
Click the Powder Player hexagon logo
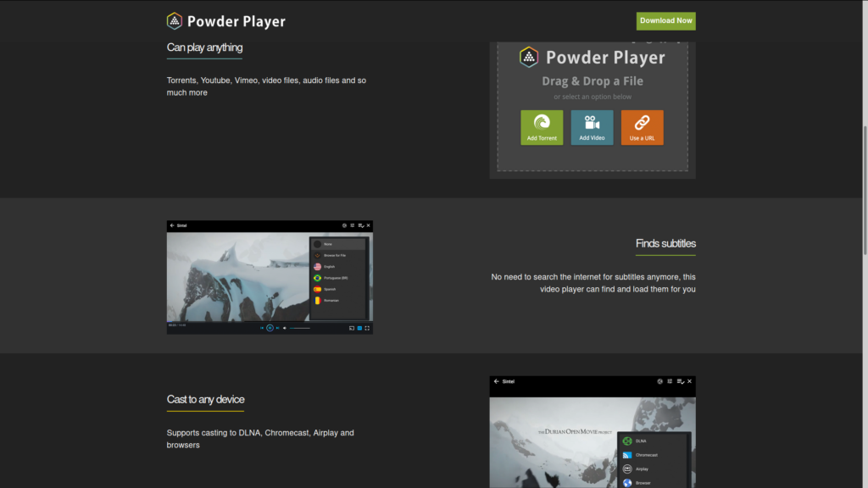point(175,20)
